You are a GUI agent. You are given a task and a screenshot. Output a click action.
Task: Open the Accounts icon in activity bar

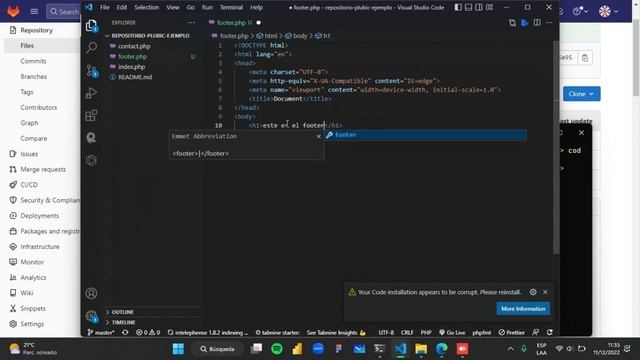point(91,293)
